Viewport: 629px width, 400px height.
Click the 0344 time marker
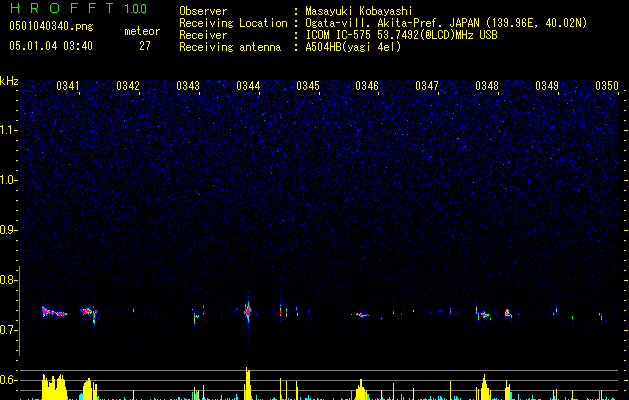[248, 86]
